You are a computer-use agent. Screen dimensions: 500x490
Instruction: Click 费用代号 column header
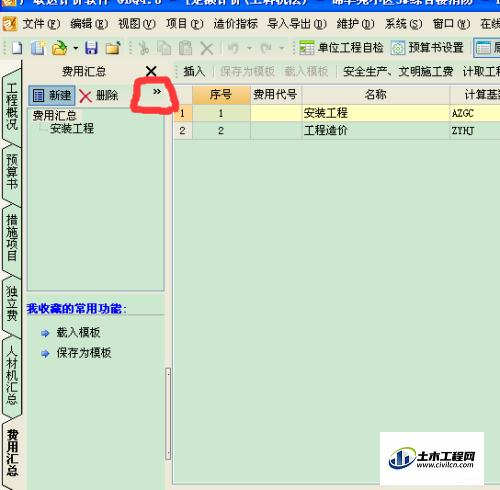[276, 95]
